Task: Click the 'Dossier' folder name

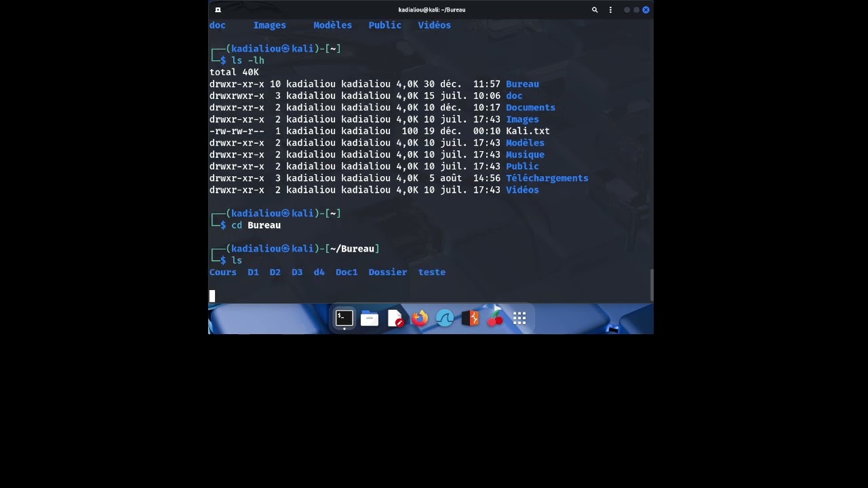Action: [x=388, y=272]
